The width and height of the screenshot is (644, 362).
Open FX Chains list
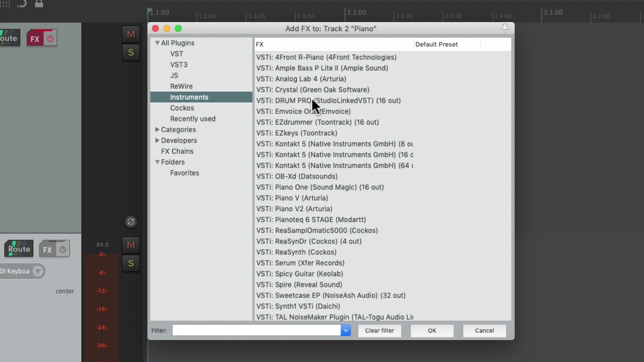[x=177, y=151]
